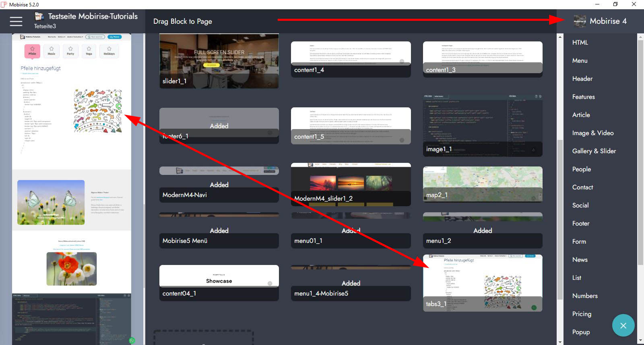Open the Header block category
The height and width of the screenshot is (345, 644).
(582, 78)
